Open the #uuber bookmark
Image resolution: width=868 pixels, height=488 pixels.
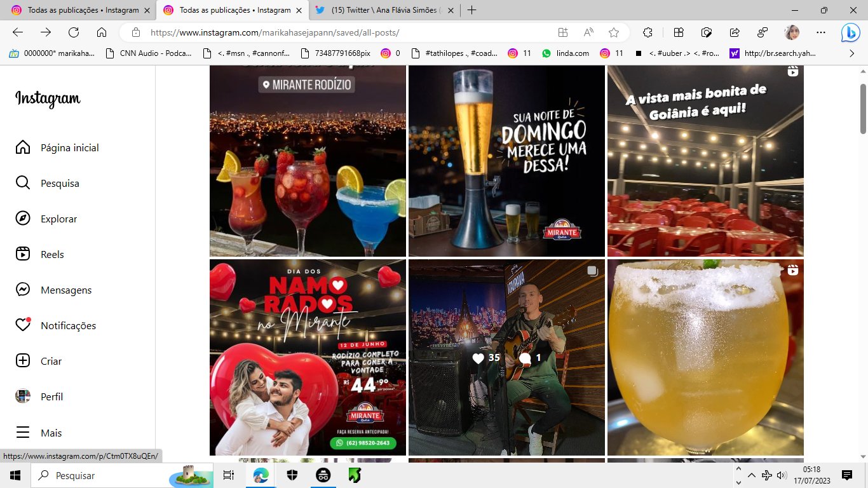[676, 53]
